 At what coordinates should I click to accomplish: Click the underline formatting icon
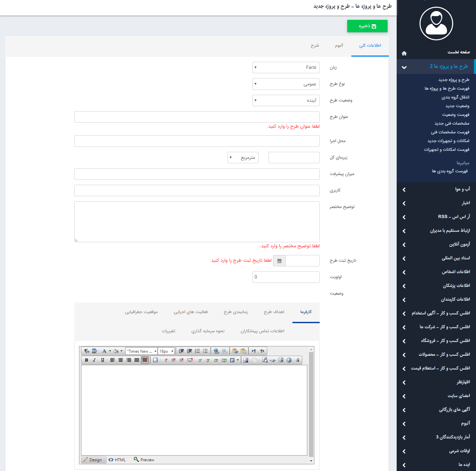tap(103, 360)
